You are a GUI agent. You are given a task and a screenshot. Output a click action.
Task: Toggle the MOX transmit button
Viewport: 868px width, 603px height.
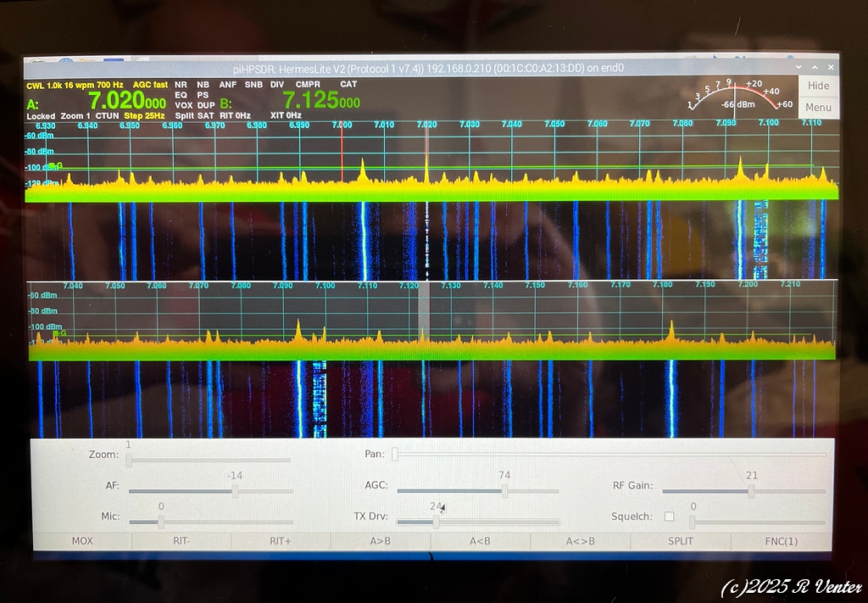coord(82,541)
